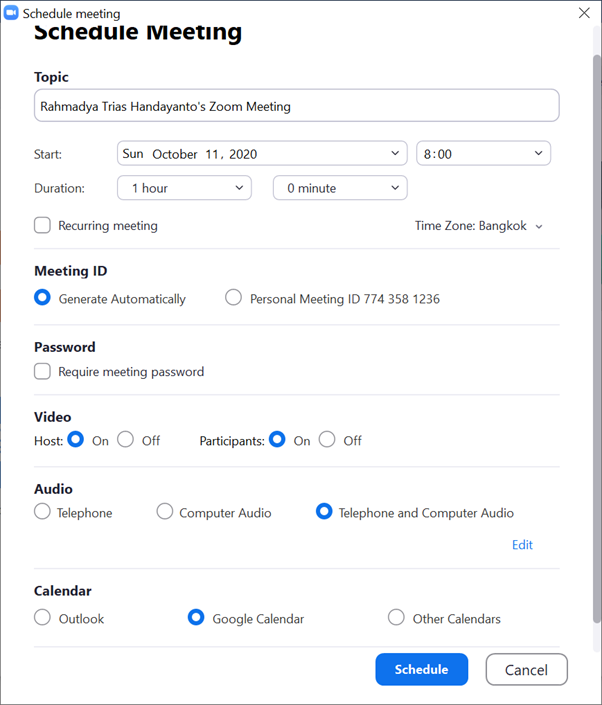This screenshot has height=705, width=602.
Task: Select Telephone audio option
Action: click(x=43, y=512)
